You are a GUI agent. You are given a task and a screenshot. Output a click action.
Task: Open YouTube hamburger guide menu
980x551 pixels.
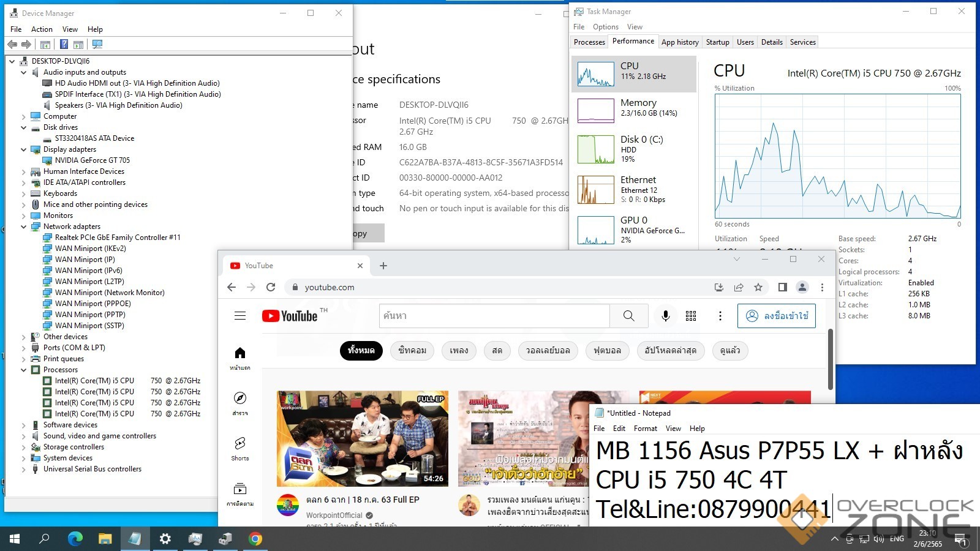[240, 316]
